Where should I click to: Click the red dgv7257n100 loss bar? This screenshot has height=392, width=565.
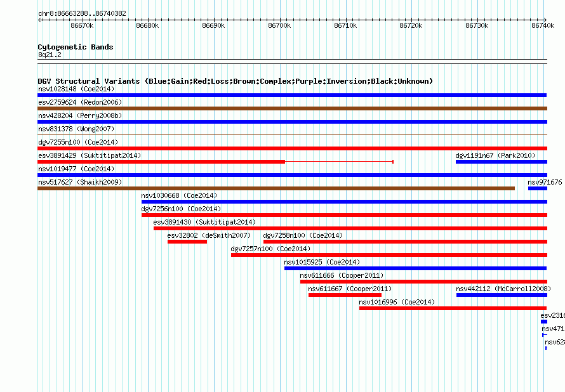coord(389,255)
